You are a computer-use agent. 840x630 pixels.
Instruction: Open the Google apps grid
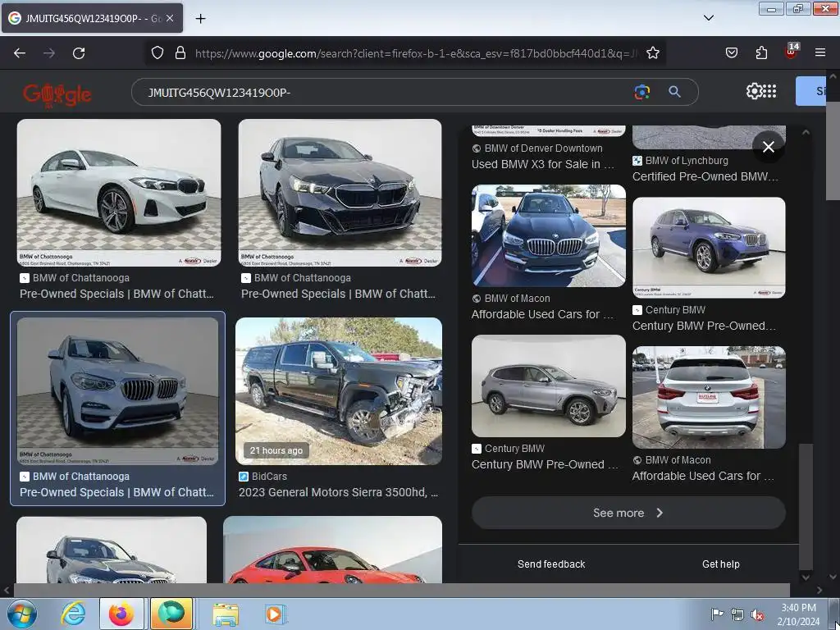[x=769, y=91]
